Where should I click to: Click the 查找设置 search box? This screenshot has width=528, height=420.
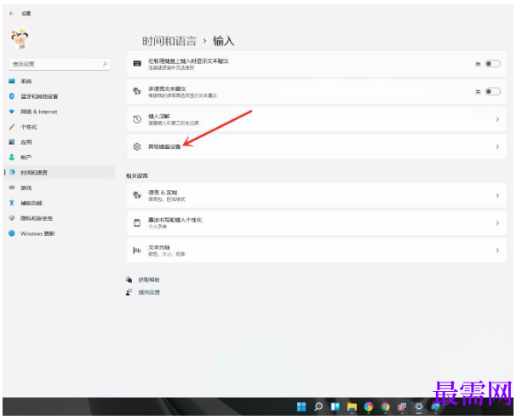tap(60, 64)
